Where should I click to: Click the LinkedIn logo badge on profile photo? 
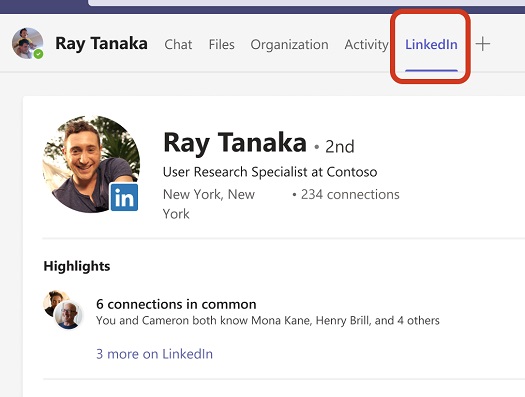124,197
